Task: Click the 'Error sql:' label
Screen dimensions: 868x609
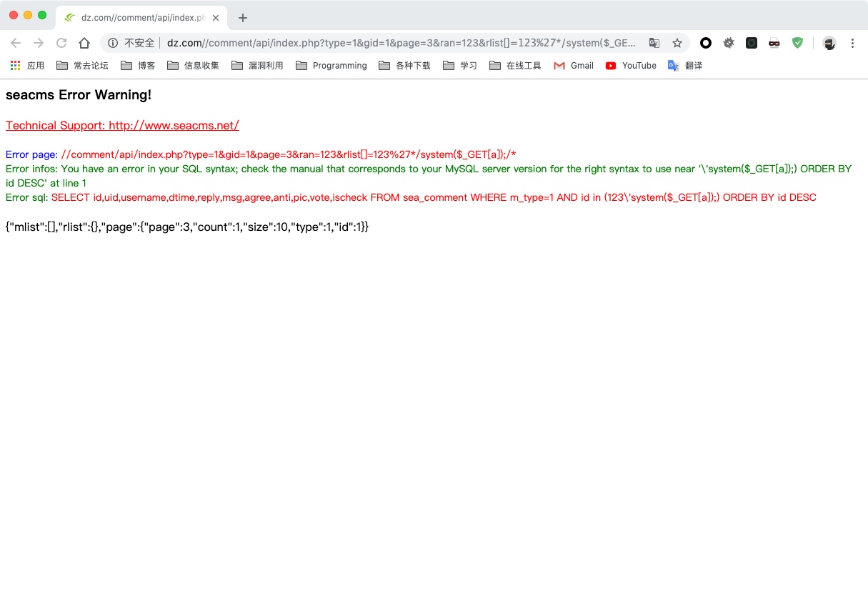Action: [27, 197]
